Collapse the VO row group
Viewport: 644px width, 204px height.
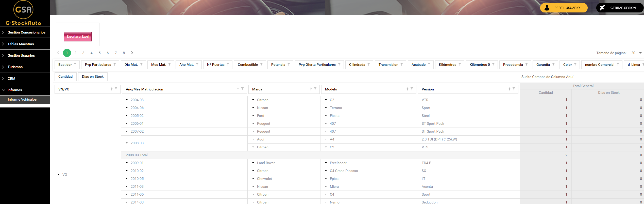point(59,175)
